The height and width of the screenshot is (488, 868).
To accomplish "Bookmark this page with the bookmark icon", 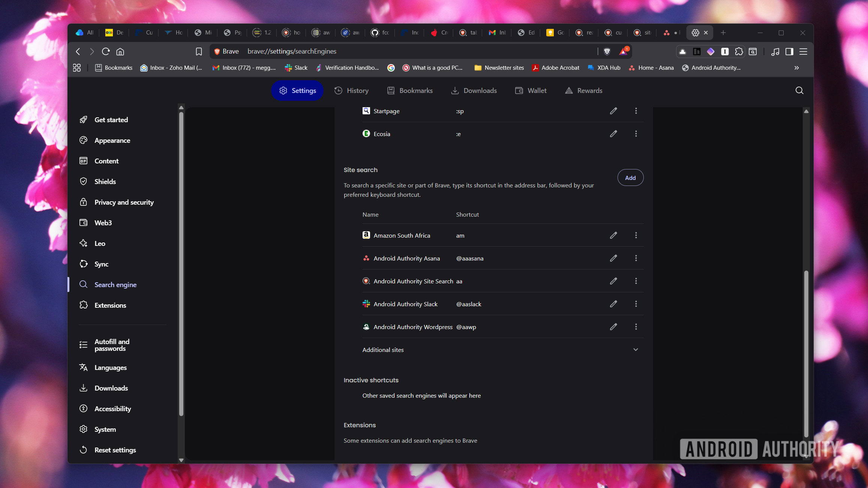I will 199,51.
